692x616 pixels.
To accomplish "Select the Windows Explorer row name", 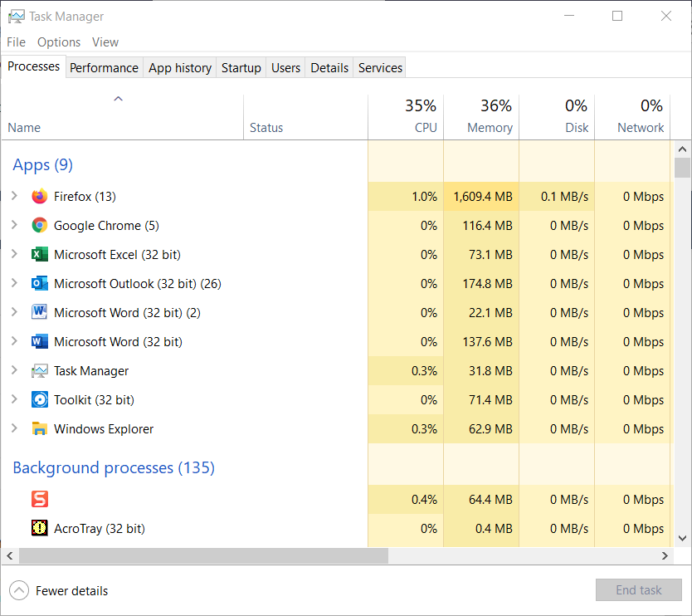I will pyautogui.click(x=104, y=428).
